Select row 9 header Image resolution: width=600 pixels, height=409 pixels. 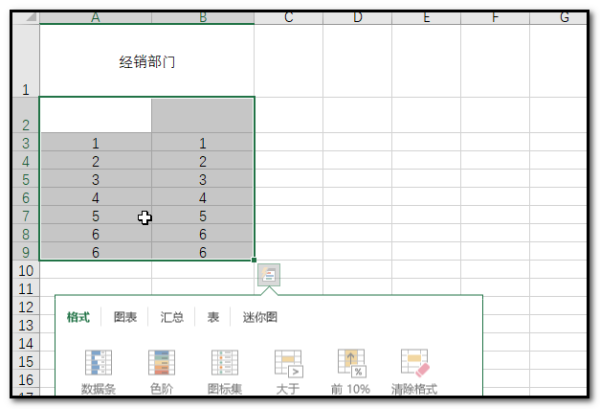(26, 252)
